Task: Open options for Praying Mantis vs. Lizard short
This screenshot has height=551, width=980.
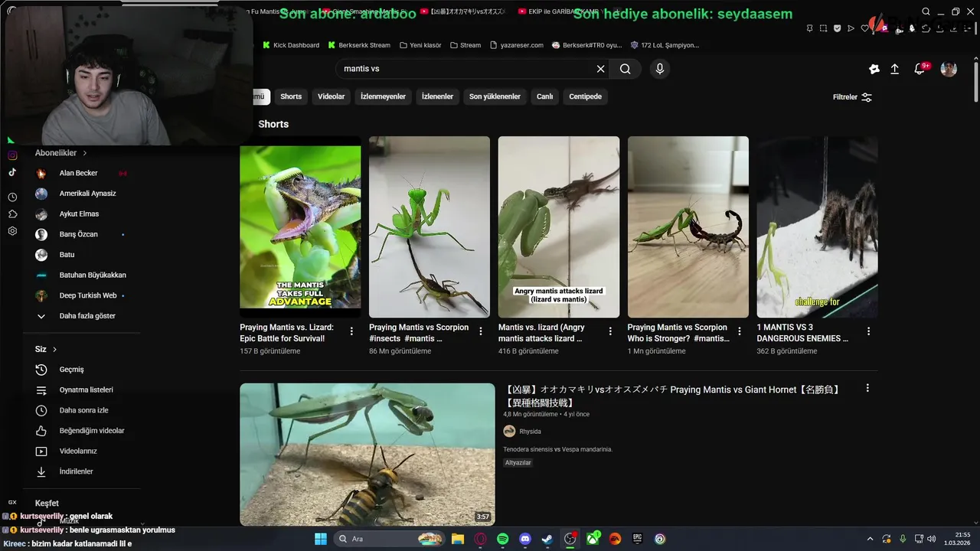Action: click(351, 331)
